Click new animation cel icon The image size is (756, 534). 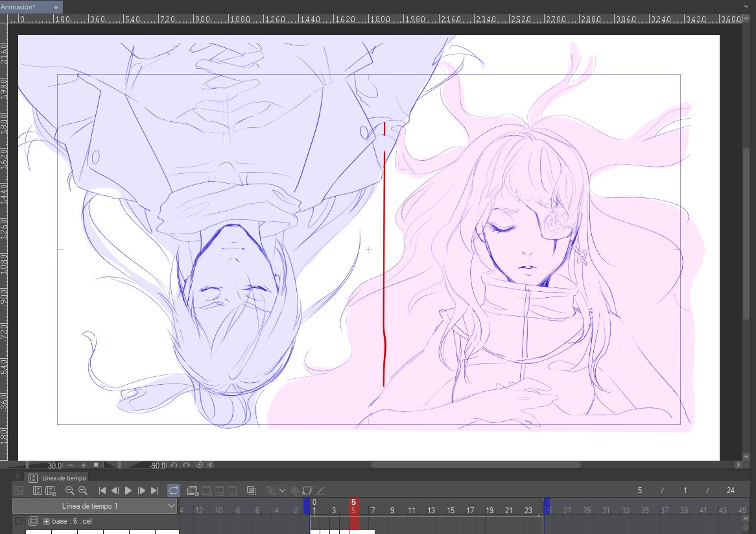(x=206, y=491)
